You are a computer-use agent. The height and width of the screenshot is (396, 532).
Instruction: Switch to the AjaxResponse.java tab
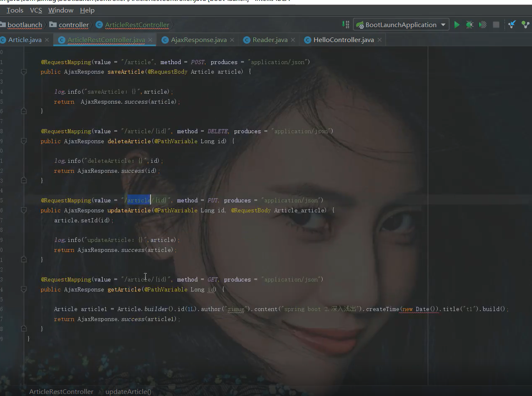(x=198, y=40)
